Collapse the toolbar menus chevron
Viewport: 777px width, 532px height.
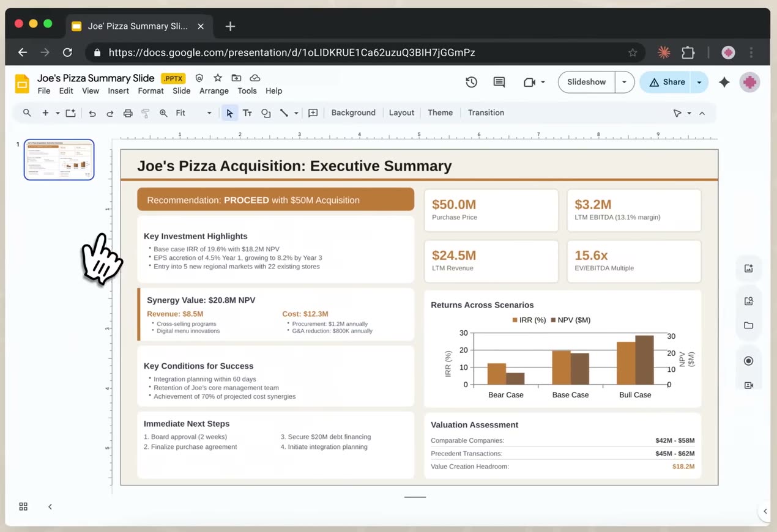coord(702,113)
